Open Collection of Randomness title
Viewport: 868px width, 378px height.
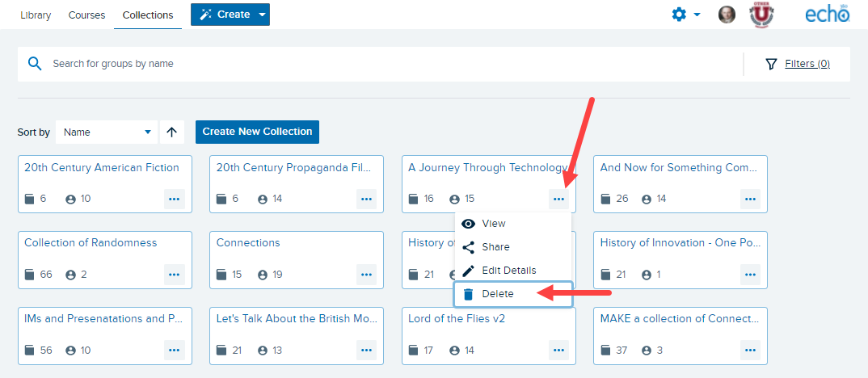[91, 243]
